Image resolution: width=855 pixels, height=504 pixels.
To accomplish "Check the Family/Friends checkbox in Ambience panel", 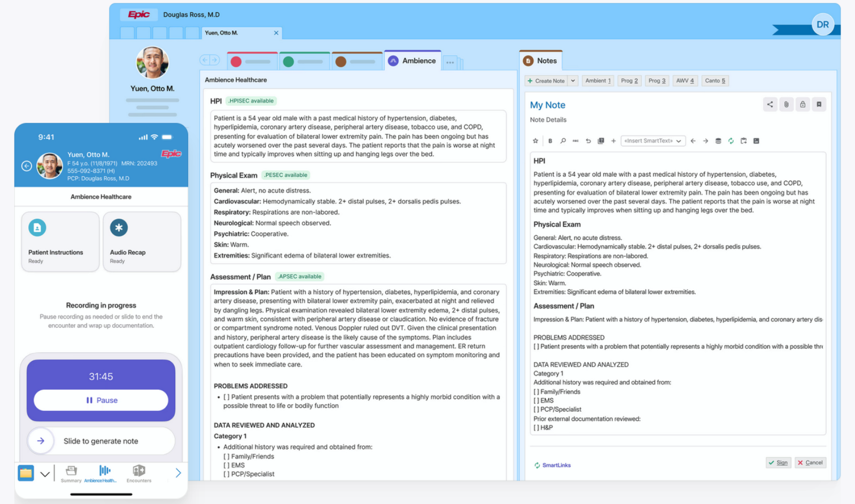I will coord(227,456).
